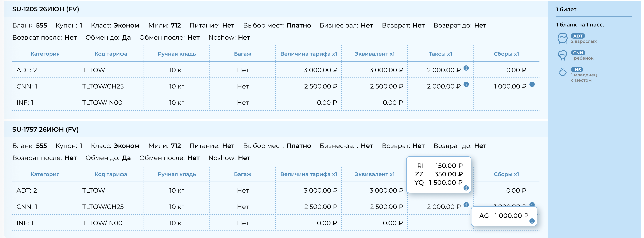Select SU-1757 26ИЮН (FV) flight header
The height and width of the screenshot is (238, 644).
coord(46,130)
